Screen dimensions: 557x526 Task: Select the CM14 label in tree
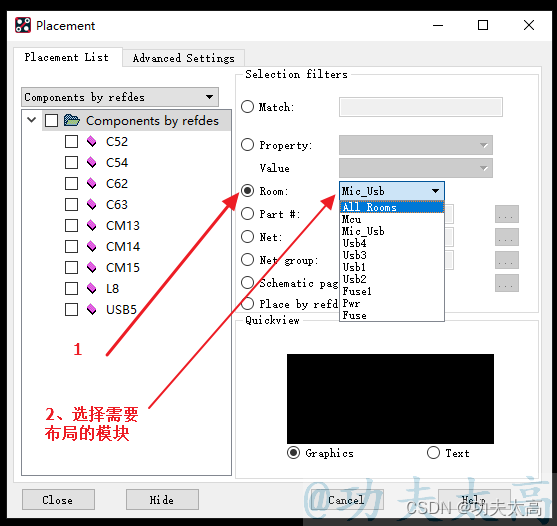(x=123, y=246)
